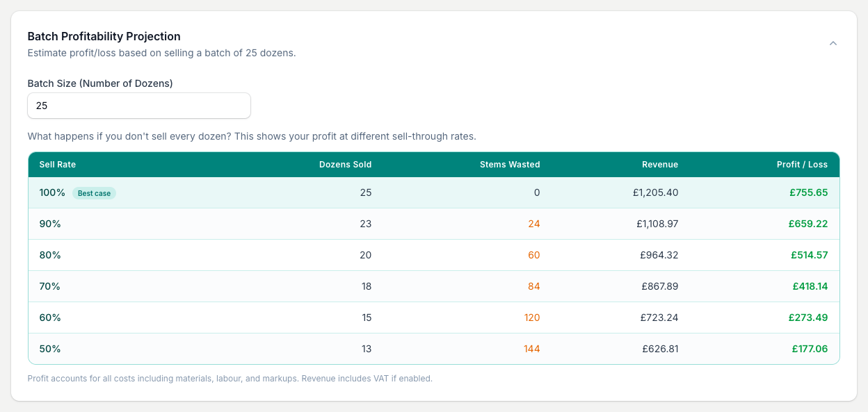Click the sell-through rates explanation sentence
Viewport: 868px width, 412px height.
point(252,136)
